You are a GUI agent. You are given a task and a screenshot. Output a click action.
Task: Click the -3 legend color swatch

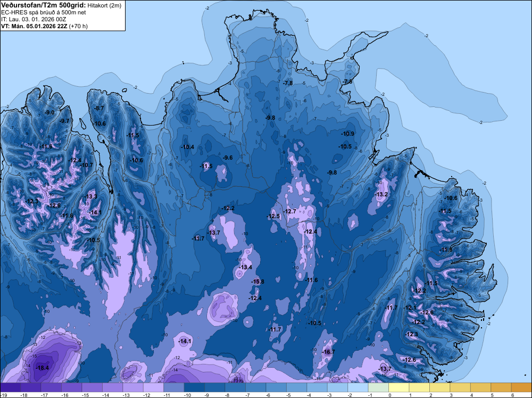click(x=338, y=387)
